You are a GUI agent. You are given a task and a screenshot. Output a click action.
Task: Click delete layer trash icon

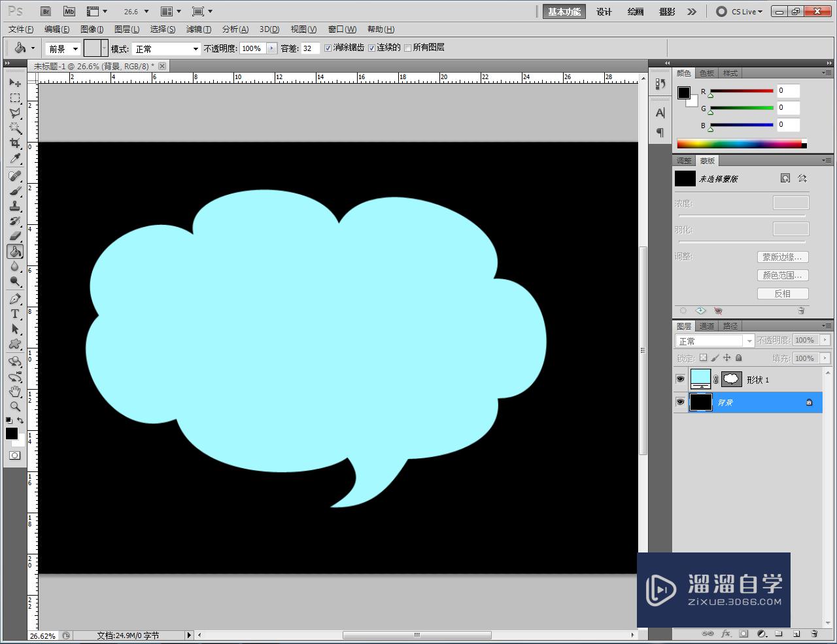tap(814, 634)
